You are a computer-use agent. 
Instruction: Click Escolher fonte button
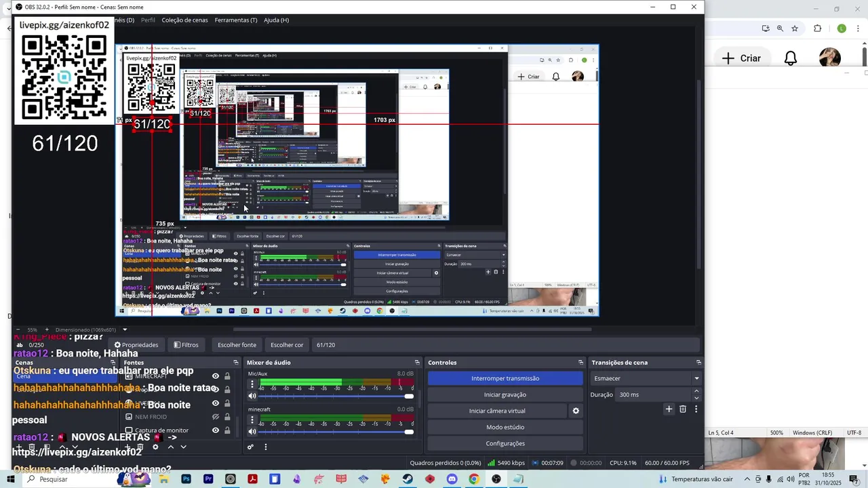(x=237, y=345)
